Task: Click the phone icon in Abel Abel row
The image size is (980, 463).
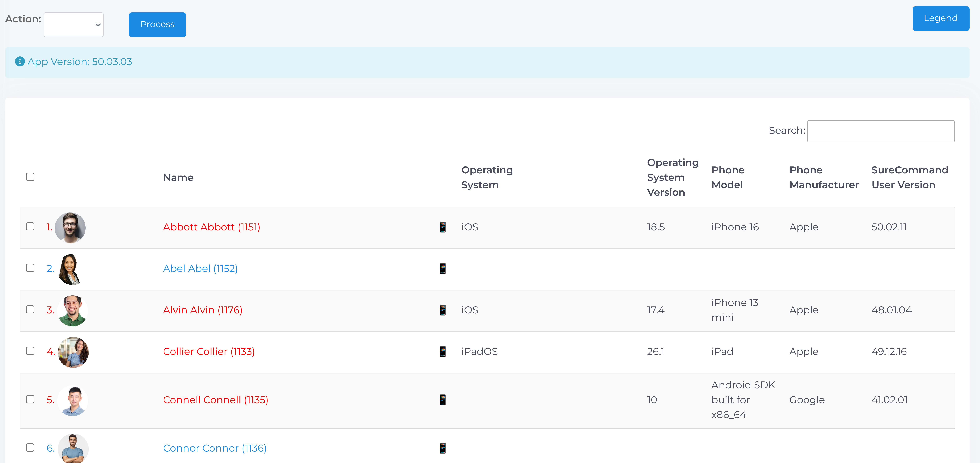Action: 442,269
